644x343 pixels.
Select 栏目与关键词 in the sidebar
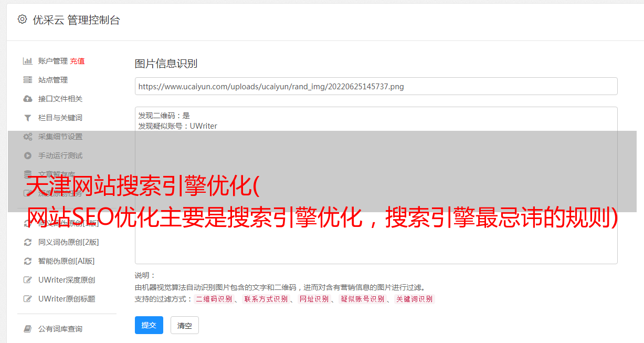(60, 118)
